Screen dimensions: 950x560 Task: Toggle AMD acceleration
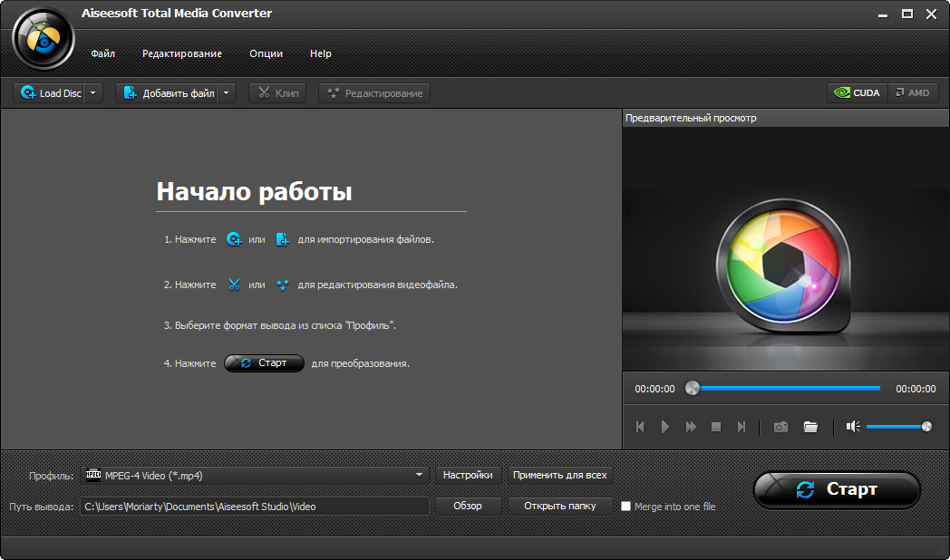tap(911, 92)
